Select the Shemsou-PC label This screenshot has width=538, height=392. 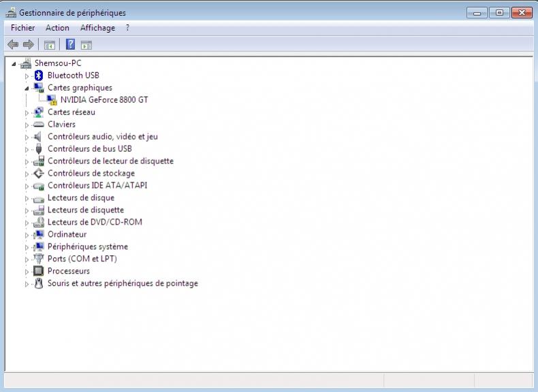tap(58, 63)
